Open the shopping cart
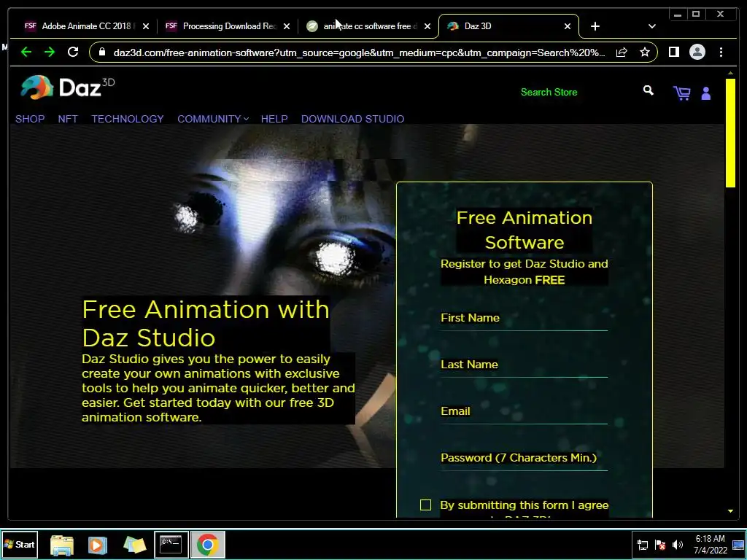 [x=682, y=93]
